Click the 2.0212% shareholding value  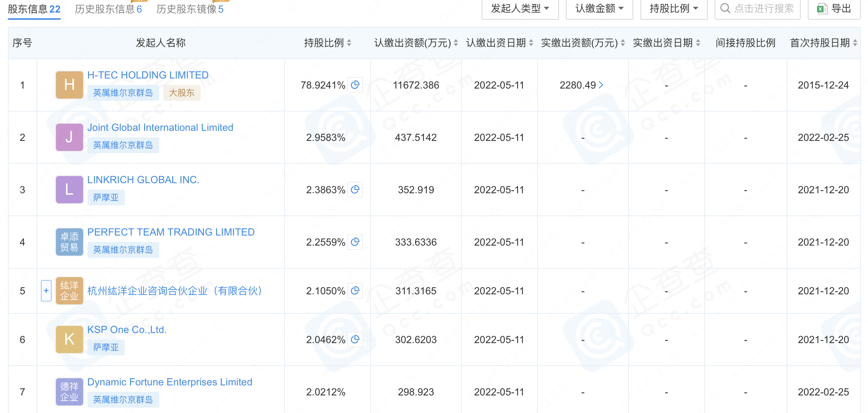326,392
